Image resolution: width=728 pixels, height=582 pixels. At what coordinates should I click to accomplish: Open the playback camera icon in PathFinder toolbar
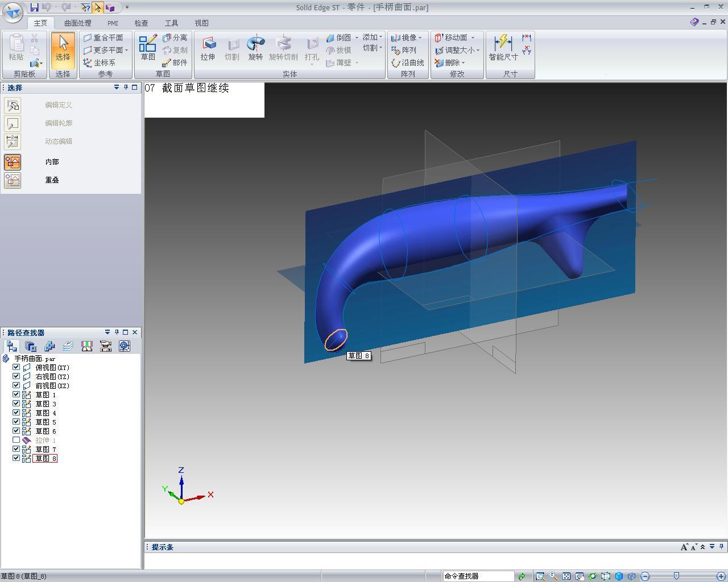[106, 346]
